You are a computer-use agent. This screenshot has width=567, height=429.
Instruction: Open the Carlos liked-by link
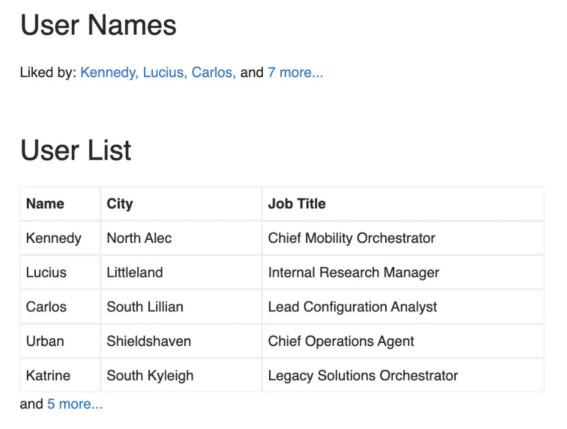[x=213, y=72]
